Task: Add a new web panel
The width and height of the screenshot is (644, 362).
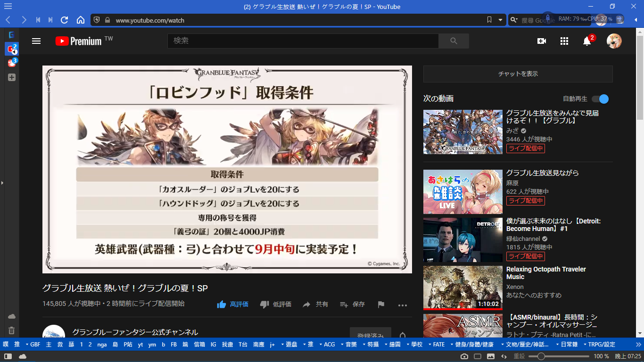Action: [12, 77]
